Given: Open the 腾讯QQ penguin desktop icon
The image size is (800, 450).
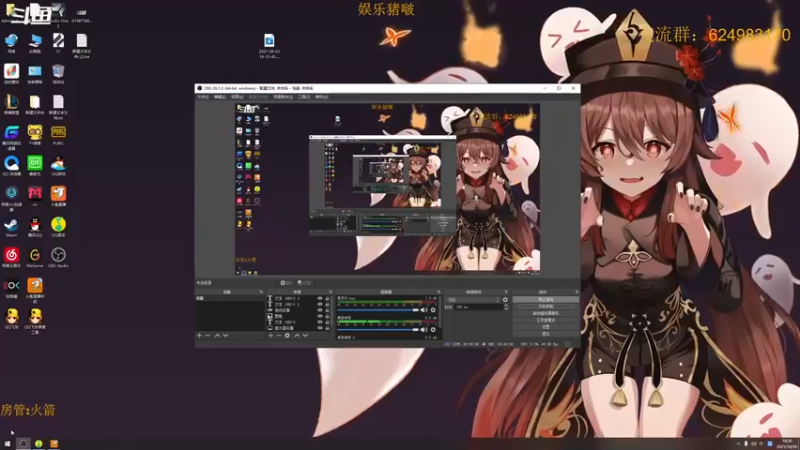Looking at the screenshot, I should pyautogui.click(x=35, y=227).
